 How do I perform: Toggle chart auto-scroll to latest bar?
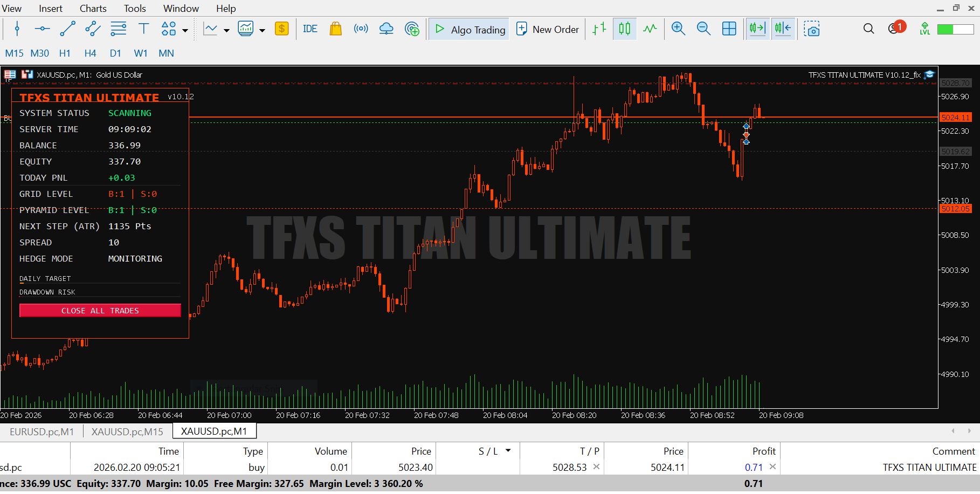click(757, 29)
